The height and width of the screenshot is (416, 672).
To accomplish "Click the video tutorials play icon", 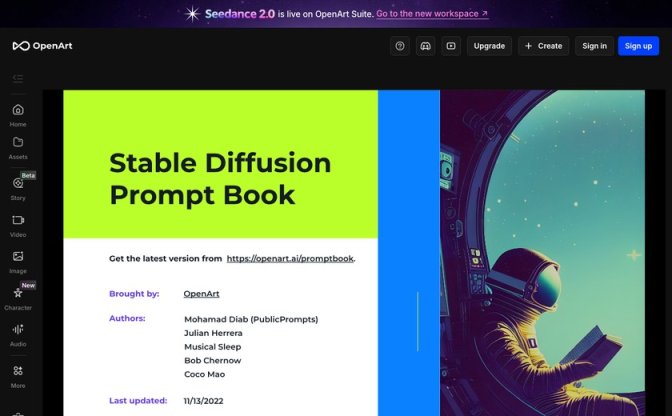I will coord(451,46).
